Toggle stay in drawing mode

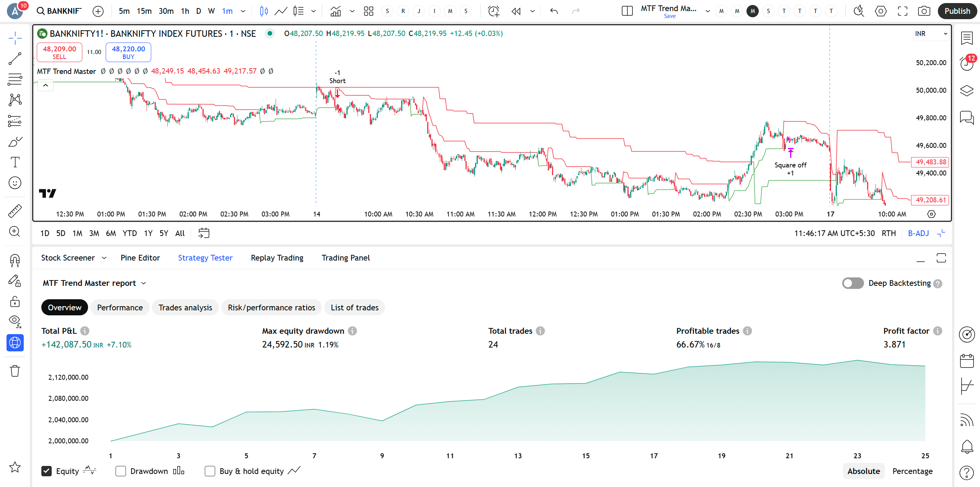[15, 281]
